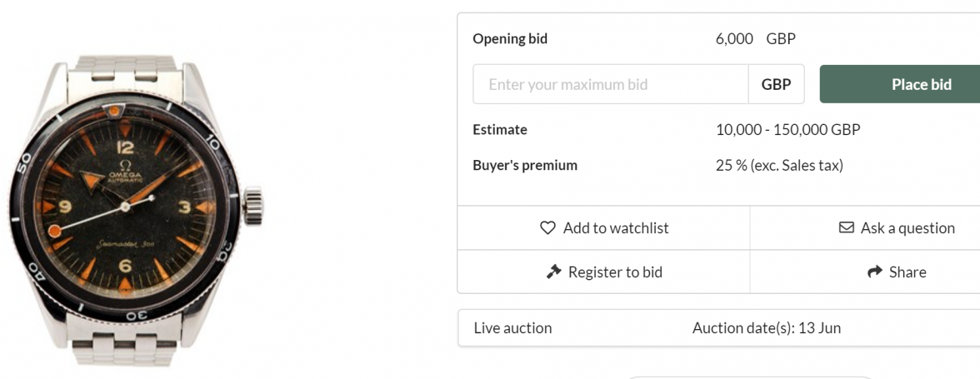Click the envelope icon beside Ask a question

pos(846,227)
